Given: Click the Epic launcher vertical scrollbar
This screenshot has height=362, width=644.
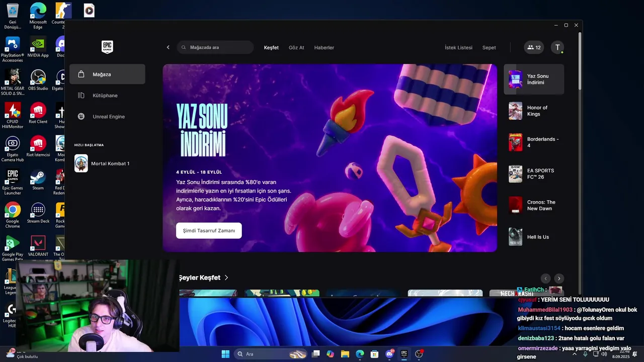Looking at the screenshot, I should (x=580, y=61).
